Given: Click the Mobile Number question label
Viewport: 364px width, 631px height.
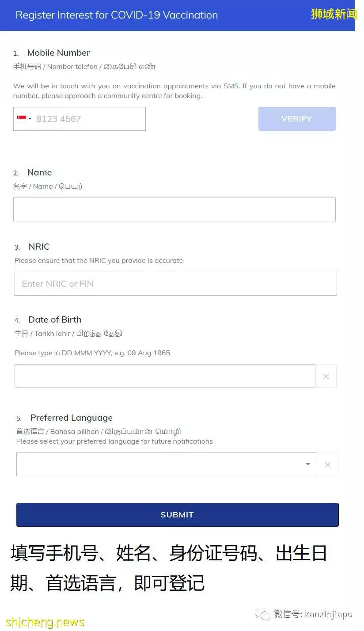Looking at the screenshot, I should (x=58, y=53).
